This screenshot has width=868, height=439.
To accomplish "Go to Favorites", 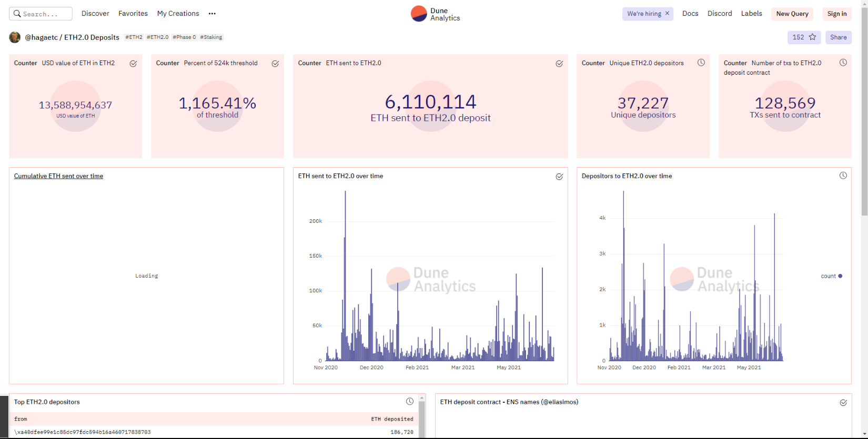I will click(133, 14).
